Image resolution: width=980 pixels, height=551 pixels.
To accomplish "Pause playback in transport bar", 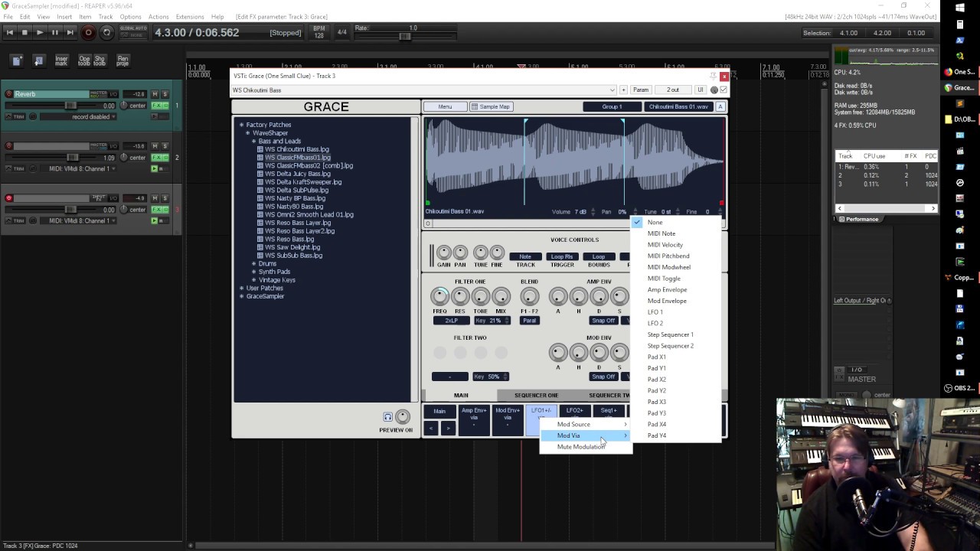I will [x=54, y=32].
